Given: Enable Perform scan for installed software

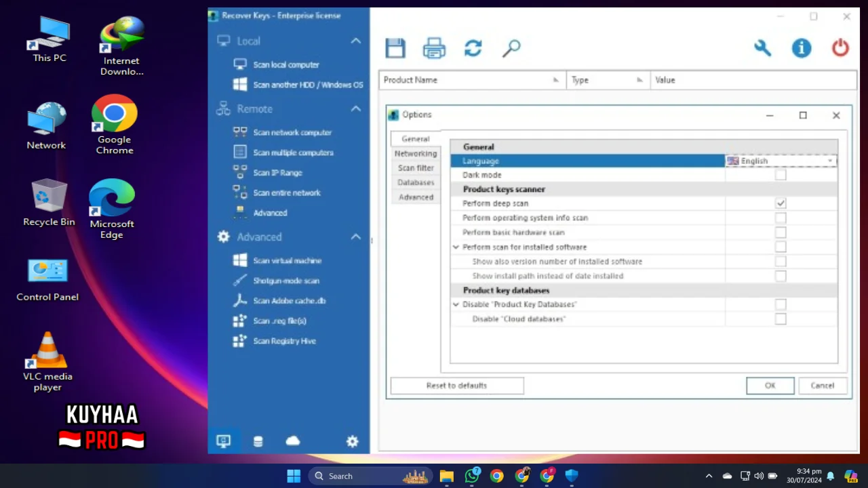Looking at the screenshot, I should coord(781,247).
